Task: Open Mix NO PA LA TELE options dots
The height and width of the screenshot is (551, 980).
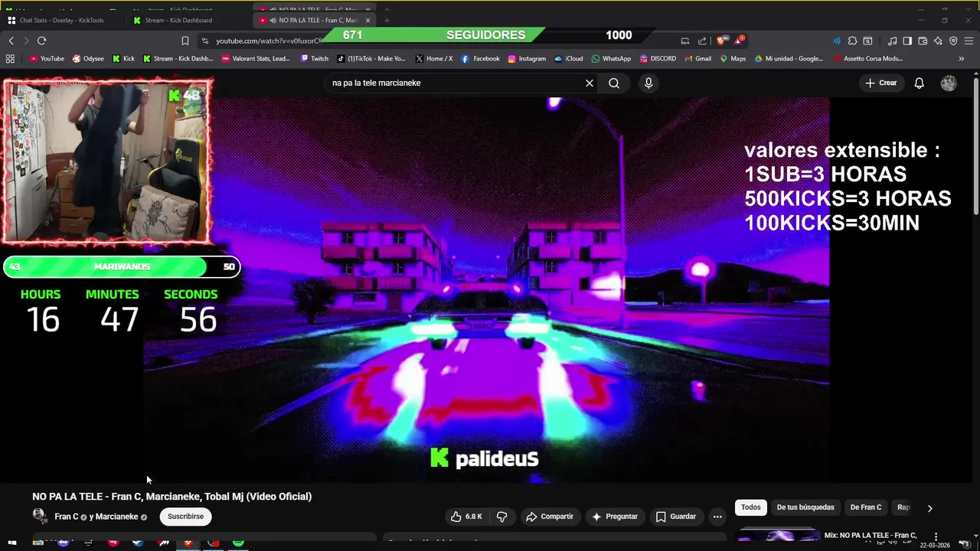Action: pos(936,537)
